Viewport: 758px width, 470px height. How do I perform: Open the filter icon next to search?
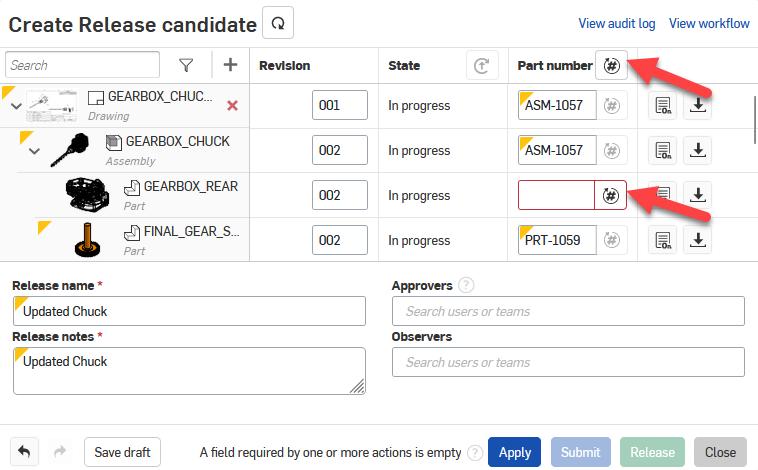[x=186, y=65]
